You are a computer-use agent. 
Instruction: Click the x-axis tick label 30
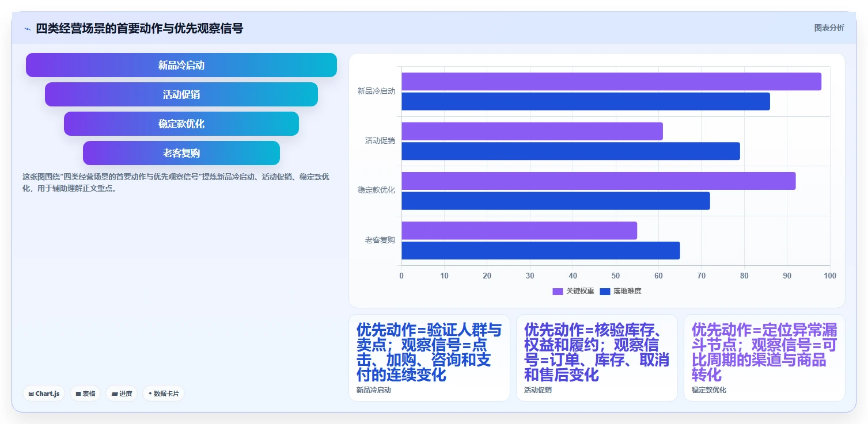point(530,276)
